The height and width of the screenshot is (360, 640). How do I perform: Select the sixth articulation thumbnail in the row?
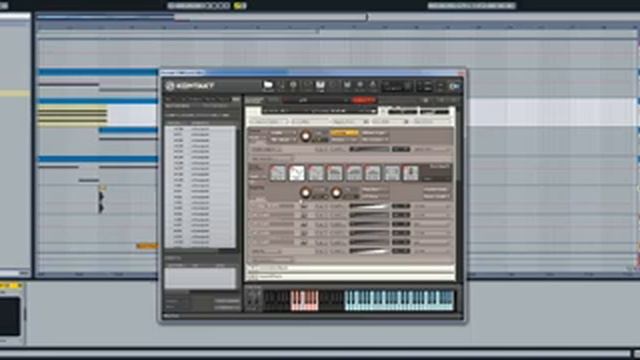pos(373,173)
